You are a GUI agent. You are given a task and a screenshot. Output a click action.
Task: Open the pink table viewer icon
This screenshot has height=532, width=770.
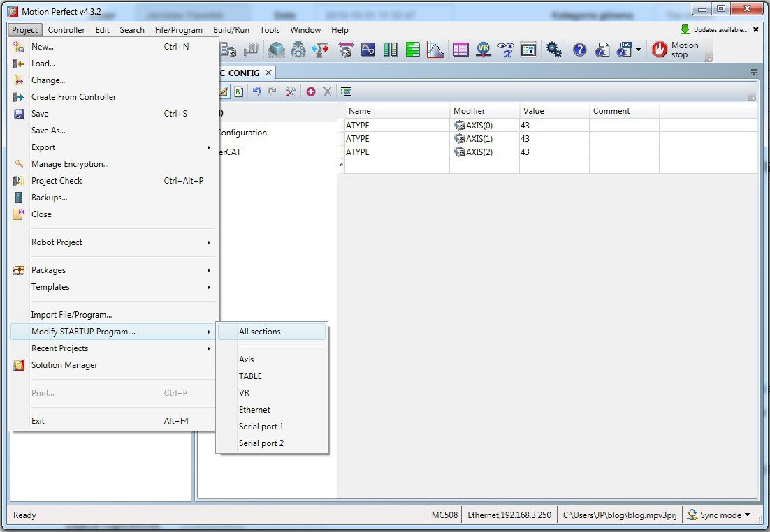pyautogui.click(x=460, y=50)
